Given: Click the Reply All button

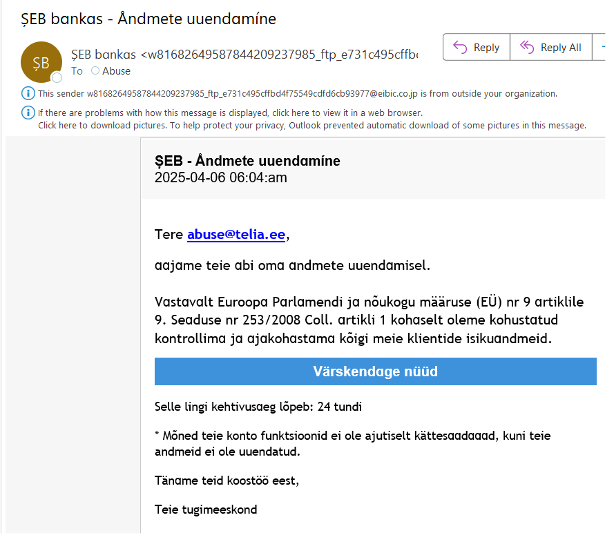Looking at the screenshot, I should pos(550,47).
